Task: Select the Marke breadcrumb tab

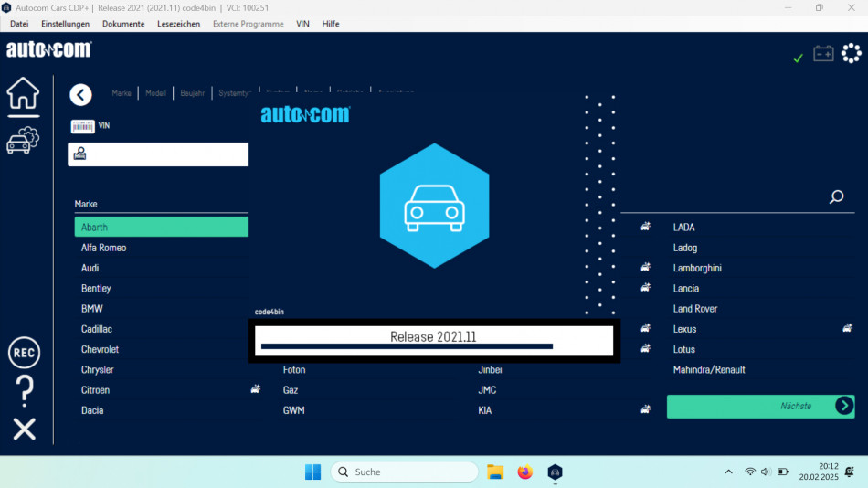Action: click(x=122, y=93)
